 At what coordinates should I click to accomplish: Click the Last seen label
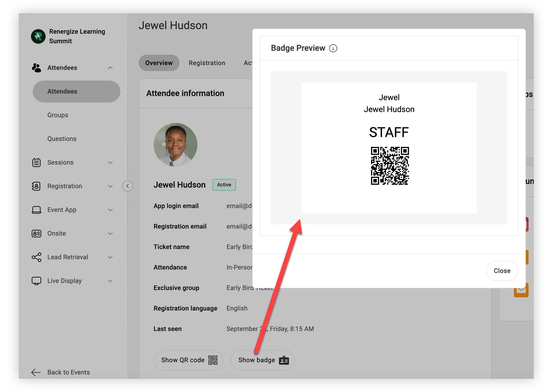[x=168, y=329]
